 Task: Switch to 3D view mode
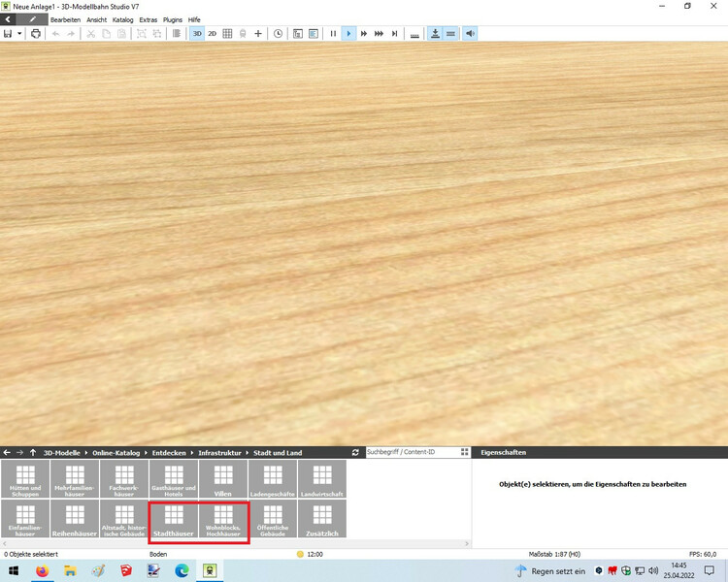click(197, 33)
